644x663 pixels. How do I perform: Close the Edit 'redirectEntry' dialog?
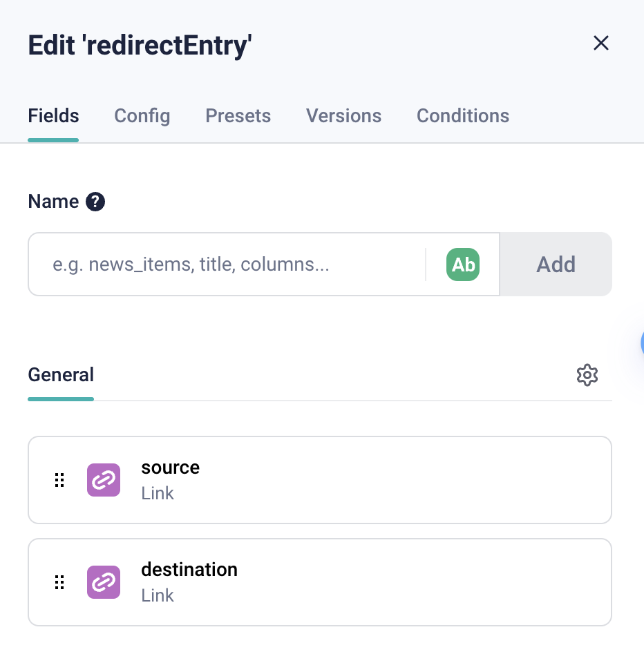600,43
